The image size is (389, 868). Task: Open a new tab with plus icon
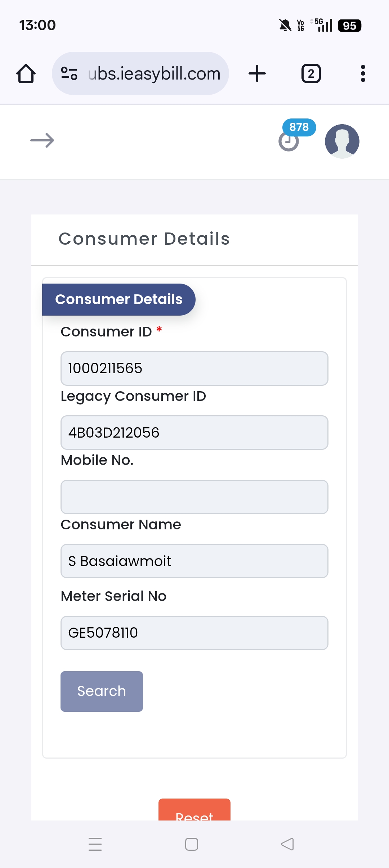257,74
